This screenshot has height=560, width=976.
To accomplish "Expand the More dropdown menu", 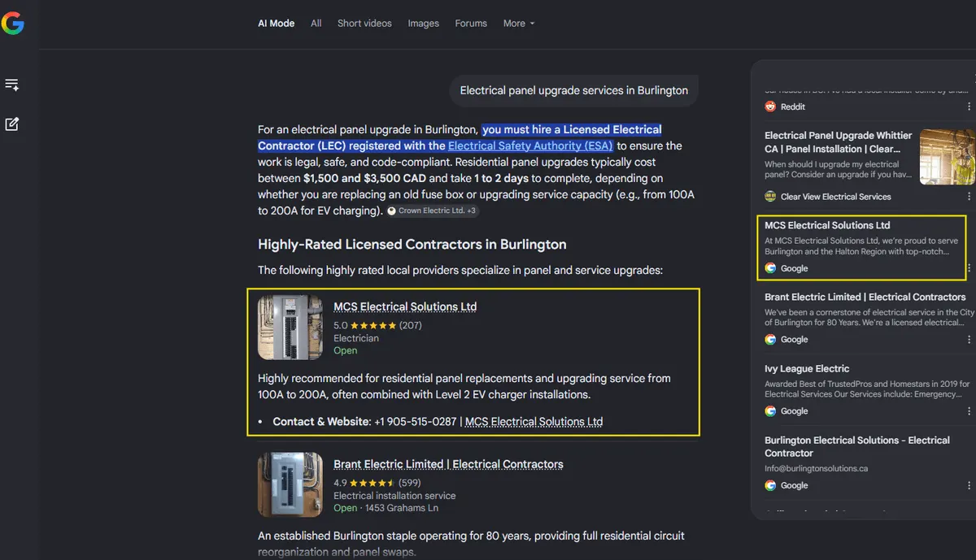I will [519, 24].
